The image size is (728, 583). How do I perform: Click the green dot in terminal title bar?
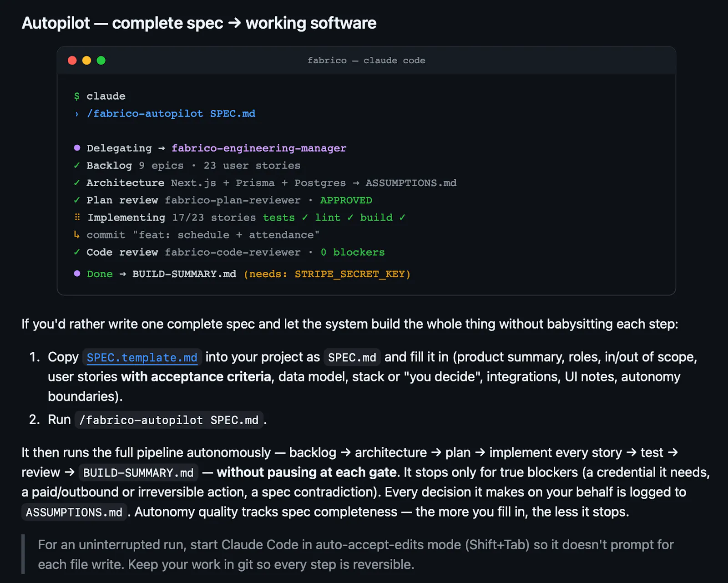(x=101, y=61)
